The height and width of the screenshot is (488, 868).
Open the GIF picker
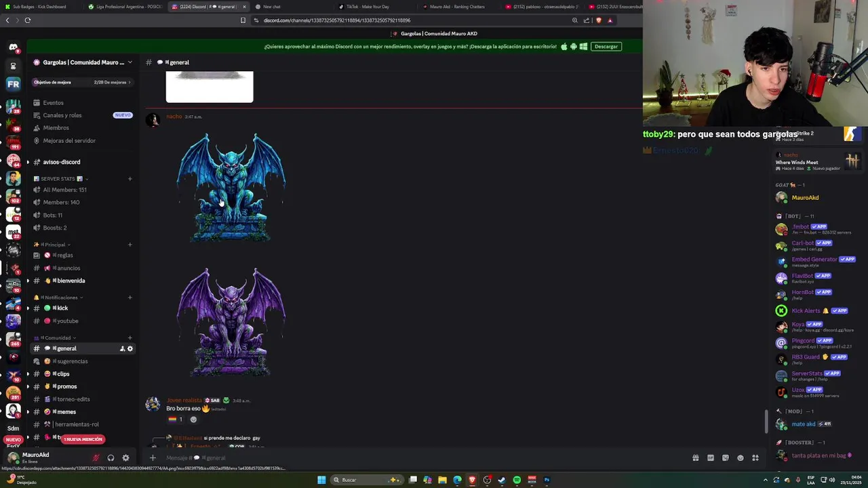coord(711,457)
